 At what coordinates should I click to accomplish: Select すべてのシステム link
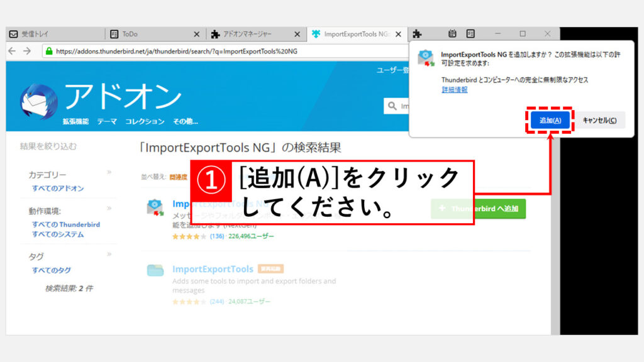(x=58, y=234)
